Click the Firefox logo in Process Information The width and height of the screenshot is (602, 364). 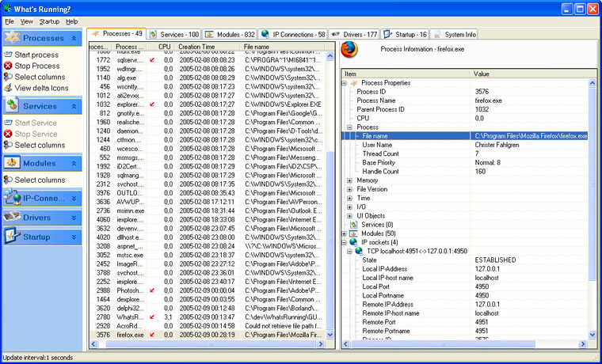(349, 50)
